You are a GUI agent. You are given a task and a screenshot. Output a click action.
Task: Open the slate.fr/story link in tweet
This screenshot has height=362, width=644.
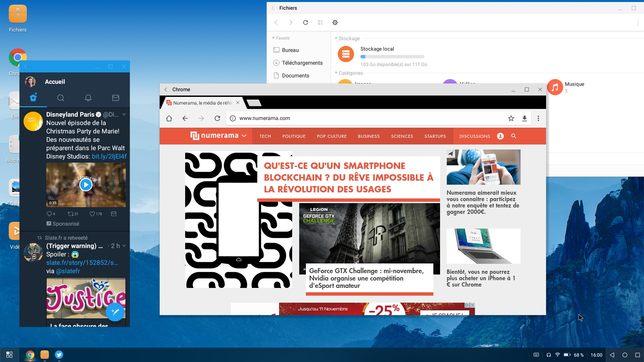(82, 263)
